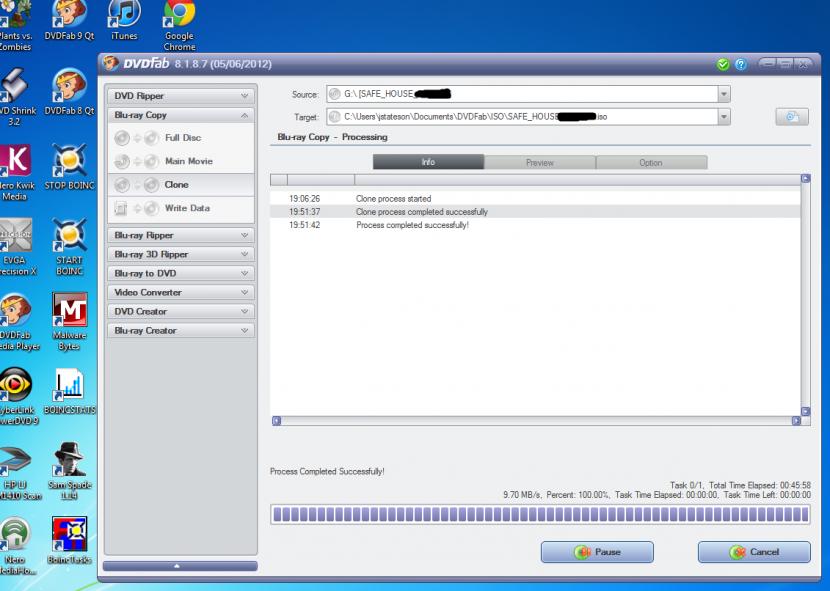Open the Malware Bytes desktop icon
Image resolution: width=830 pixels, height=591 pixels.
tap(69, 321)
